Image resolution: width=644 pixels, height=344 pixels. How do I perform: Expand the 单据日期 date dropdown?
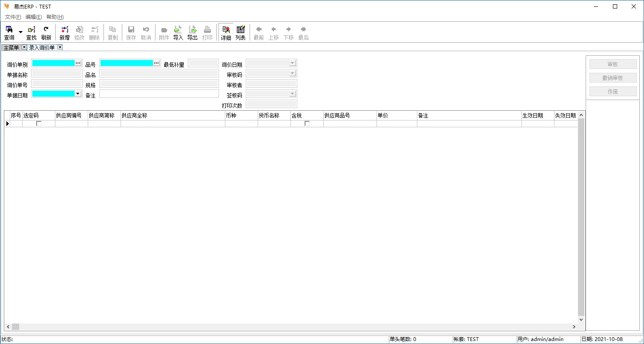(78, 94)
